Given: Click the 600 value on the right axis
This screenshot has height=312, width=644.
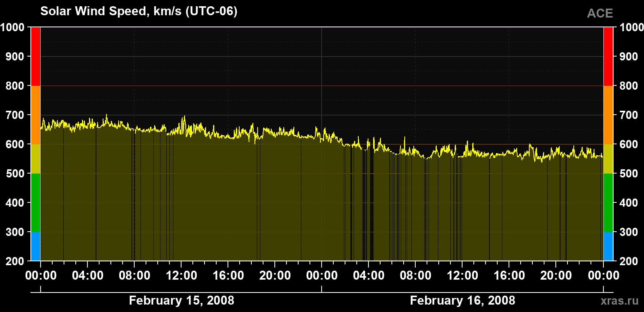Looking at the screenshot, I should [629, 144].
